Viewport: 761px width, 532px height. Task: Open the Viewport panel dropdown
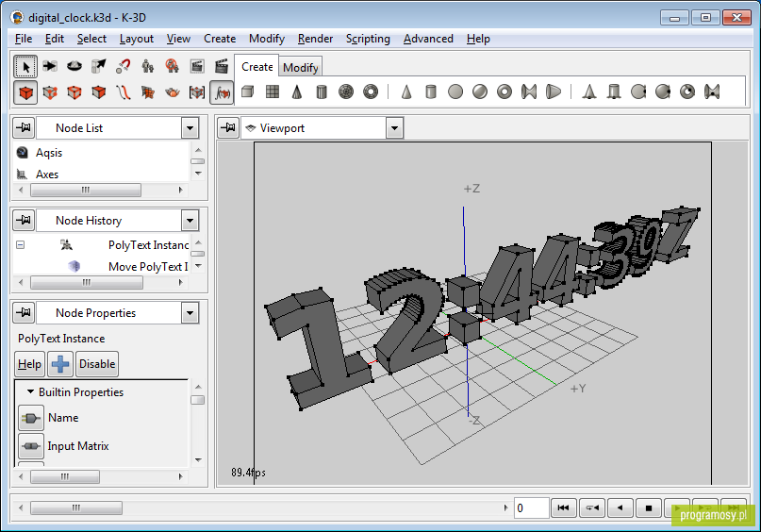pos(394,128)
